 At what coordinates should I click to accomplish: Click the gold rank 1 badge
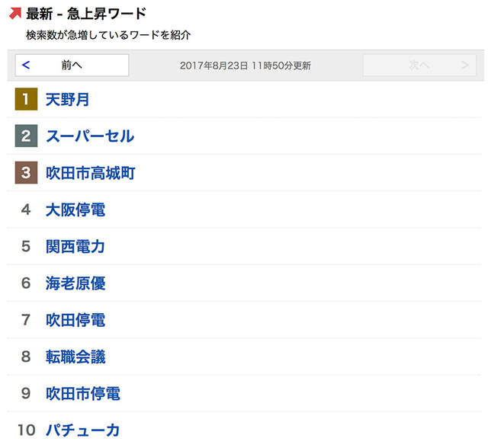click(x=26, y=99)
